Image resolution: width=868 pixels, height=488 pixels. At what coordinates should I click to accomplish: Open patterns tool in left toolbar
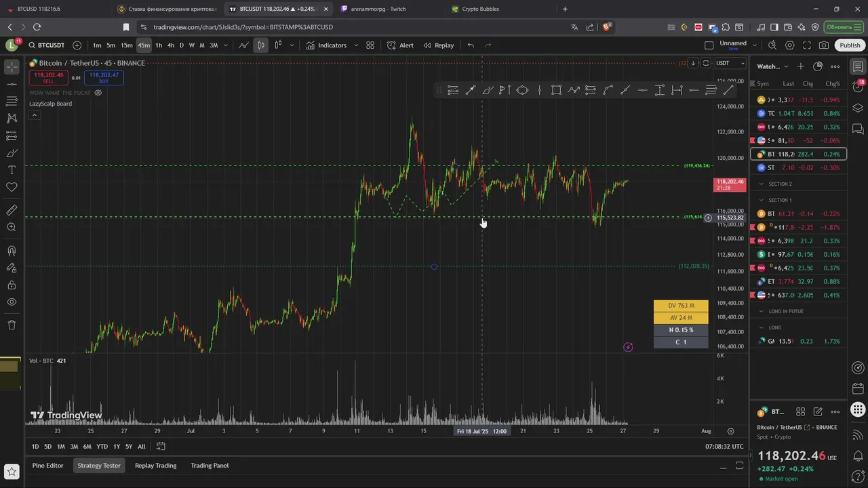[12, 118]
